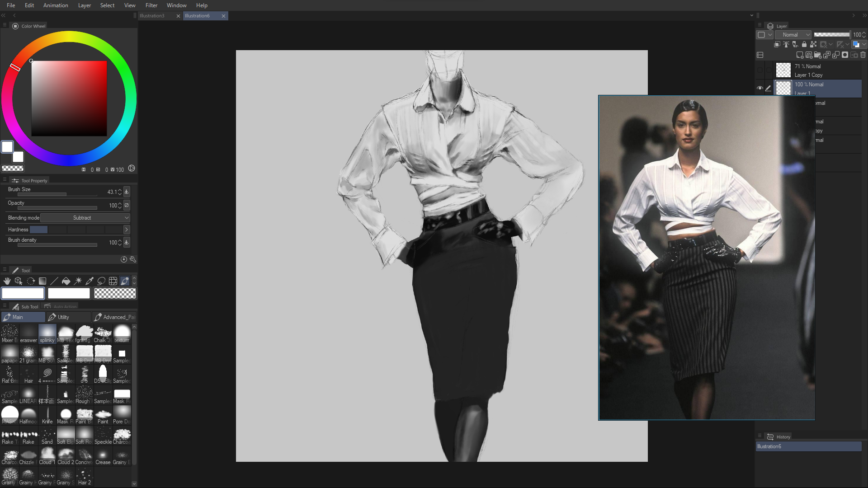Click the Set as draft layer icon
Screen dimensions: 868x488
(795, 44)
